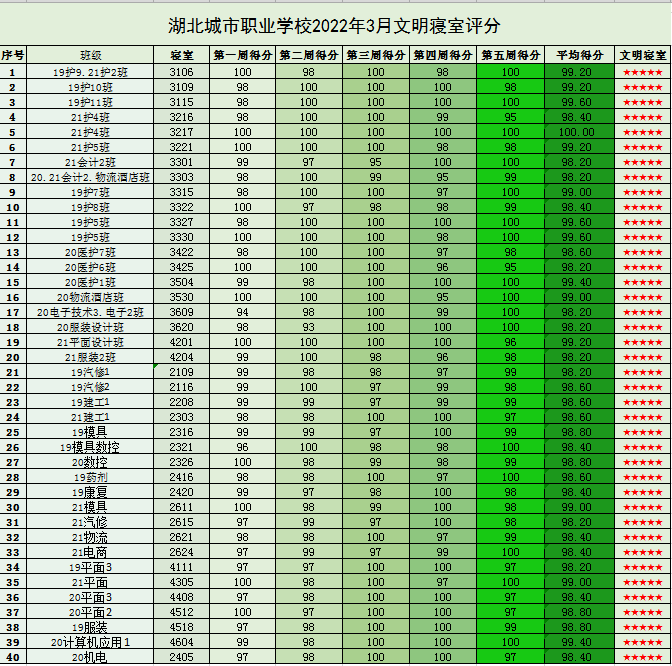
Task: Select class cell 20计算机应用1
Action: point(90,642)
